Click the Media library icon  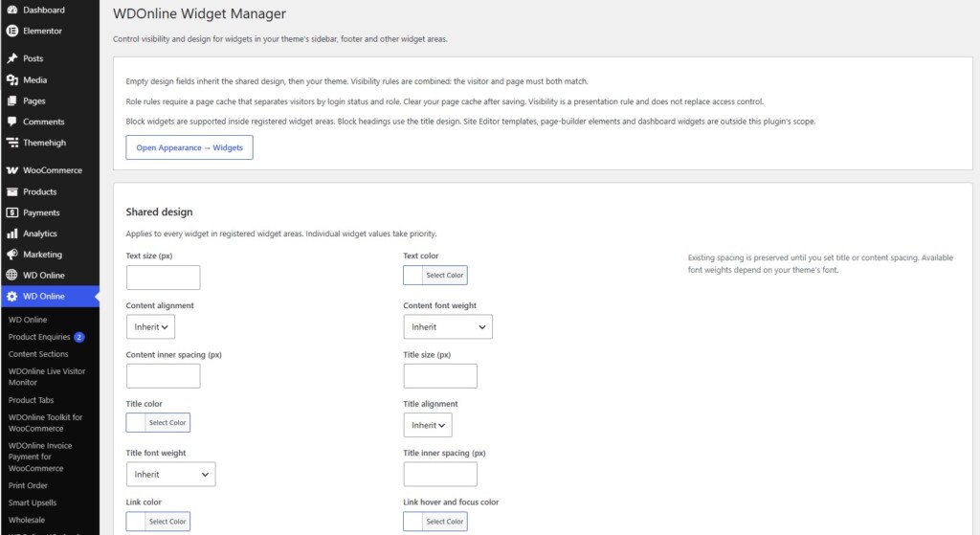coord(11,80)
